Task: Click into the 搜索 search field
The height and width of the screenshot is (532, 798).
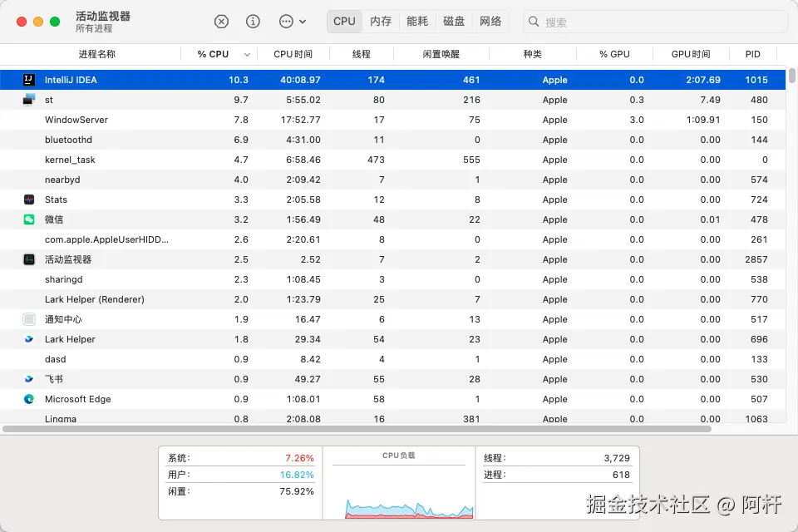Action: click(656, 22)
